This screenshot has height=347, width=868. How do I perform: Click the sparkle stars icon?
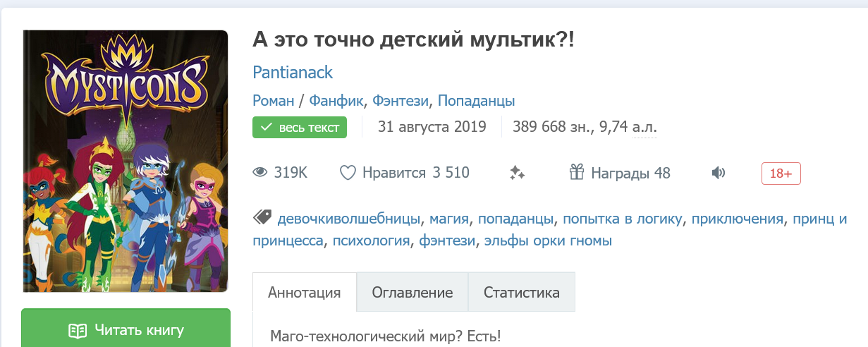518,173
